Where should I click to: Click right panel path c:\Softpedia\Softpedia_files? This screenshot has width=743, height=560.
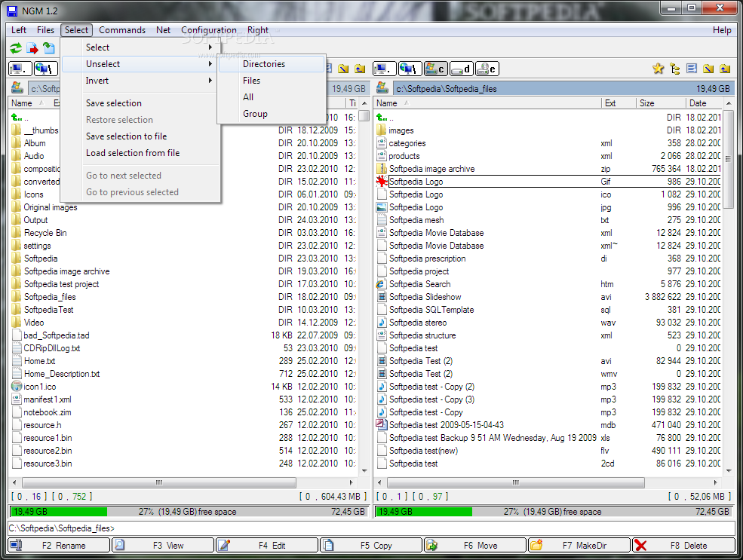(x=447, y=88)
